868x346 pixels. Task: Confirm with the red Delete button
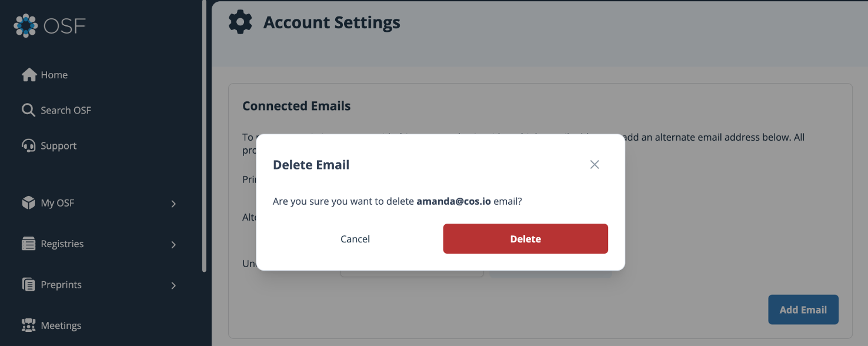(x=525, y=239)
